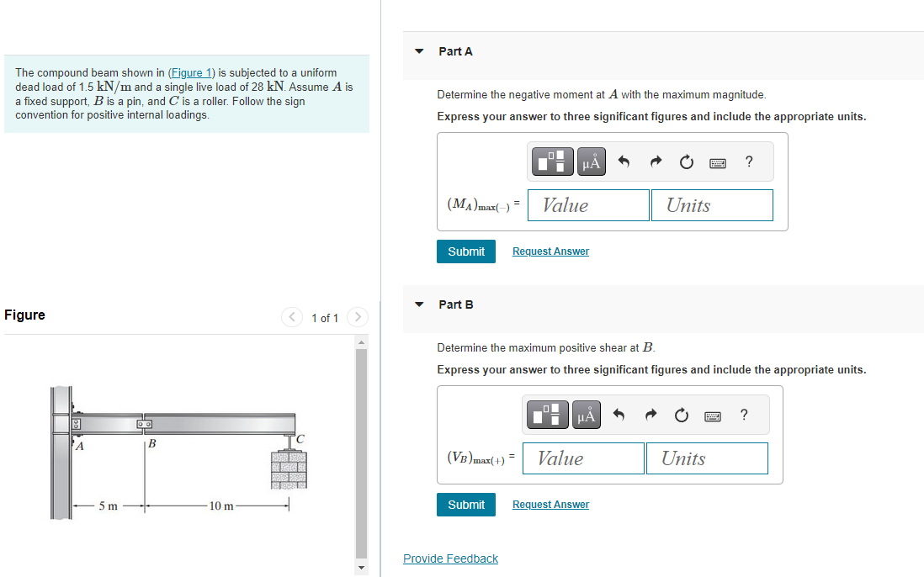Open the equation template icon in Part A toolbar
This screenshot has height=577, width=924.
click(x=552, y=161)
